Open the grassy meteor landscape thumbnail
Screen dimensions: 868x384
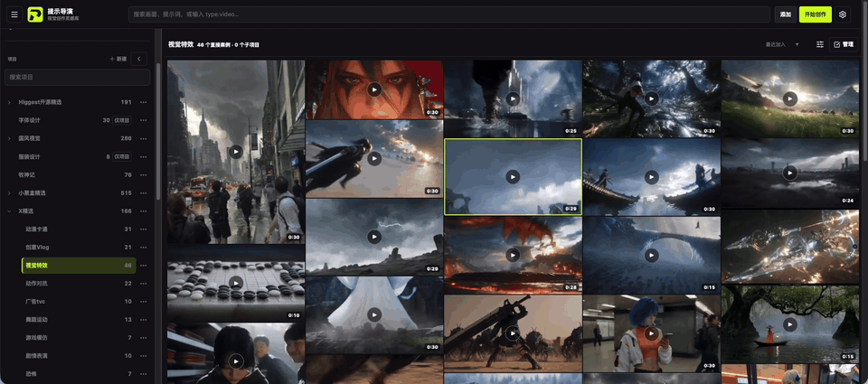point(790,98)
